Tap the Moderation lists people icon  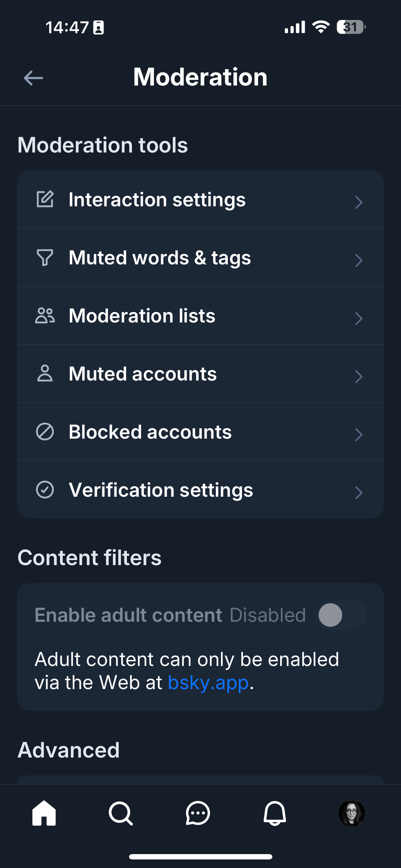pos(45,315)
